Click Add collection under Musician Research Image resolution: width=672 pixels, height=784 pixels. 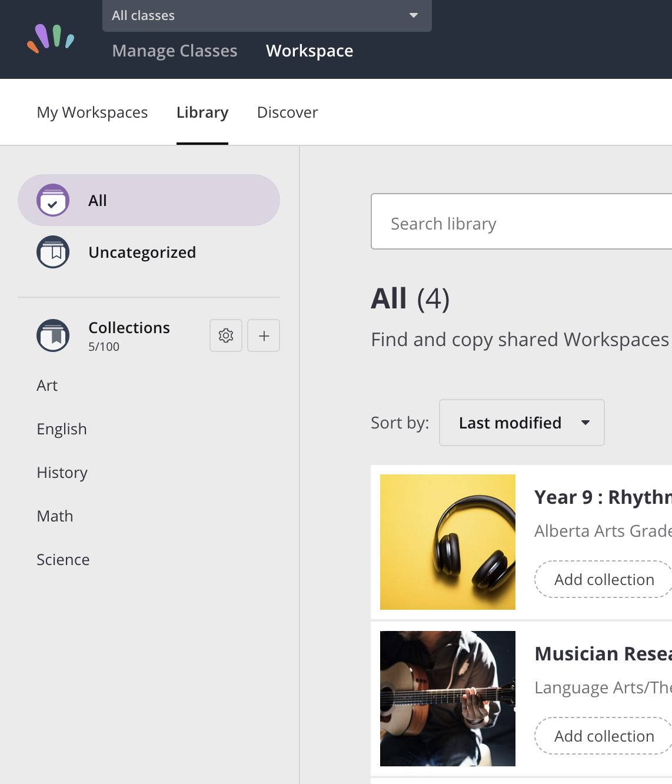[603, 736]
